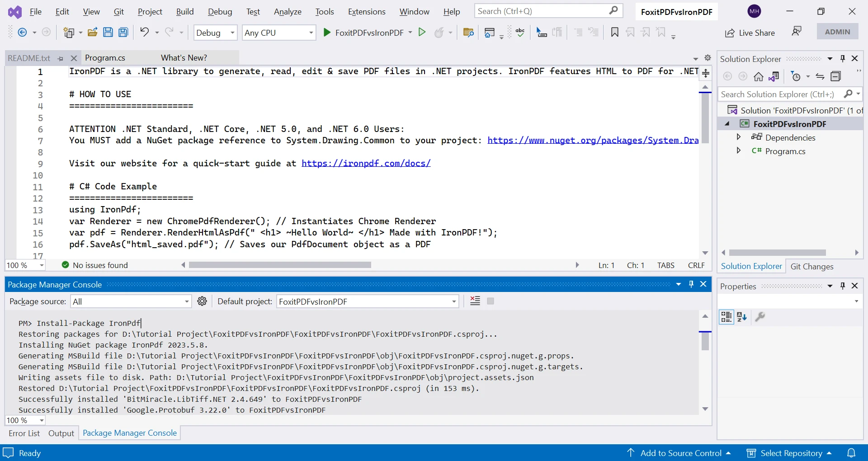Click the editor horizontal scrollbar thumb
Screen dimensions: 868x461
(x=280, y=265)
